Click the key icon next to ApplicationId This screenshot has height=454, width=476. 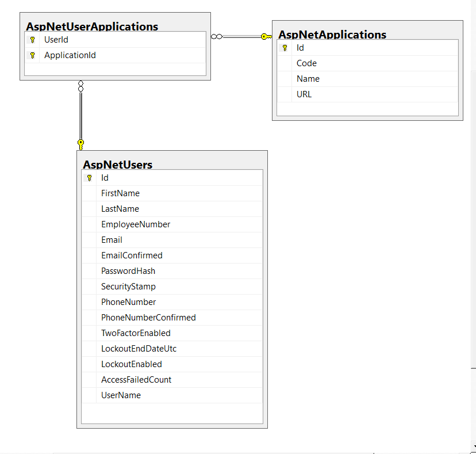(33, 56)
